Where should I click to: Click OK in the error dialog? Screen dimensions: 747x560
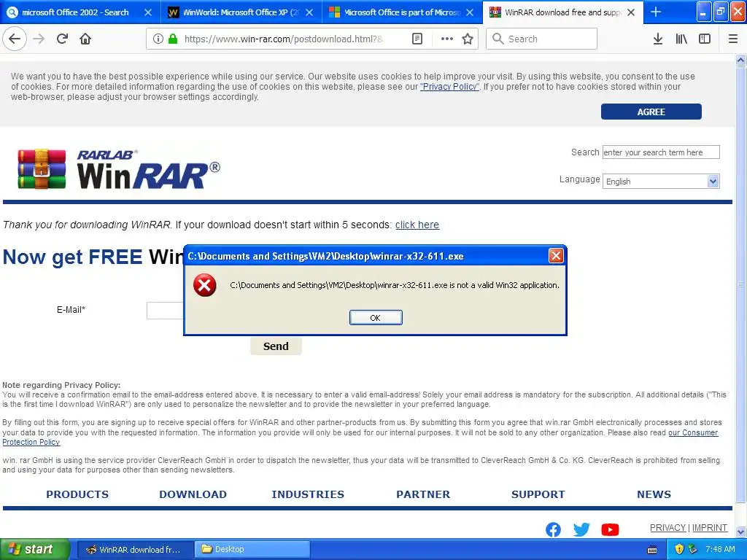pos(376,318)
